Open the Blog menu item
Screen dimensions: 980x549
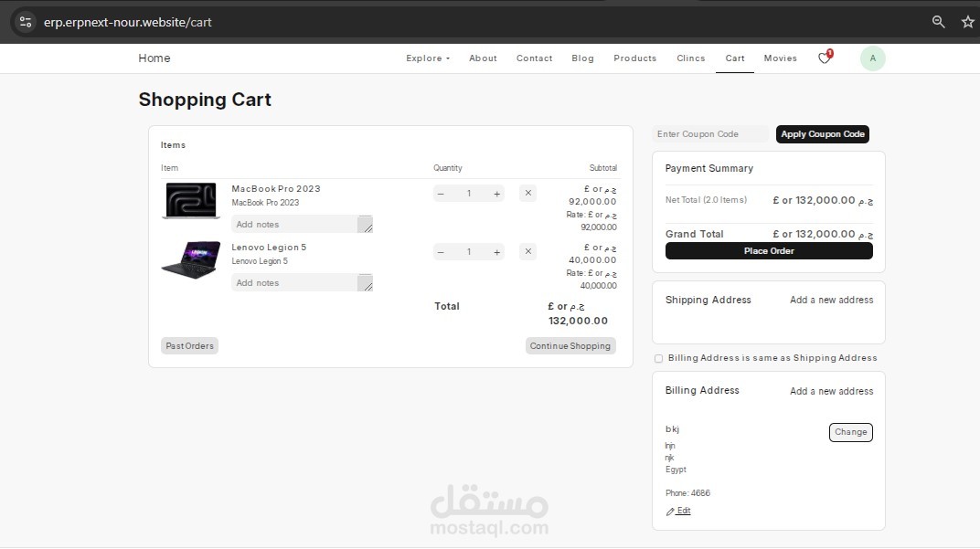pos(582,58)
